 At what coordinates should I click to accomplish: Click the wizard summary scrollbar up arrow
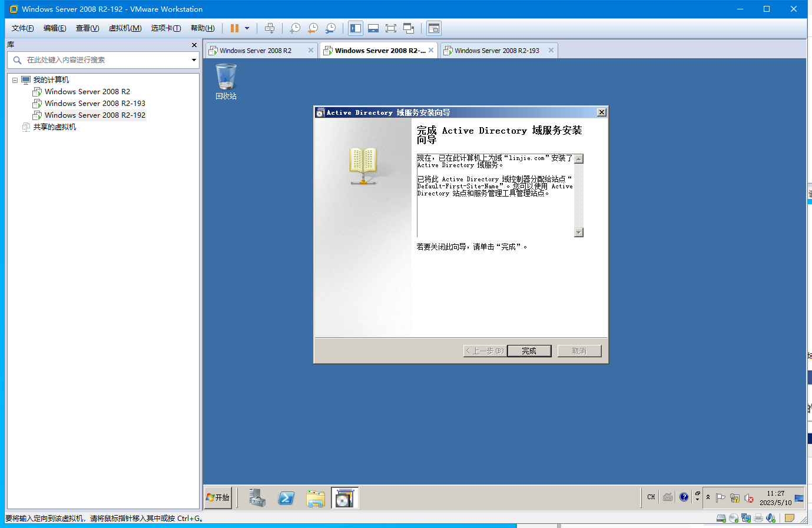[579, 159]
